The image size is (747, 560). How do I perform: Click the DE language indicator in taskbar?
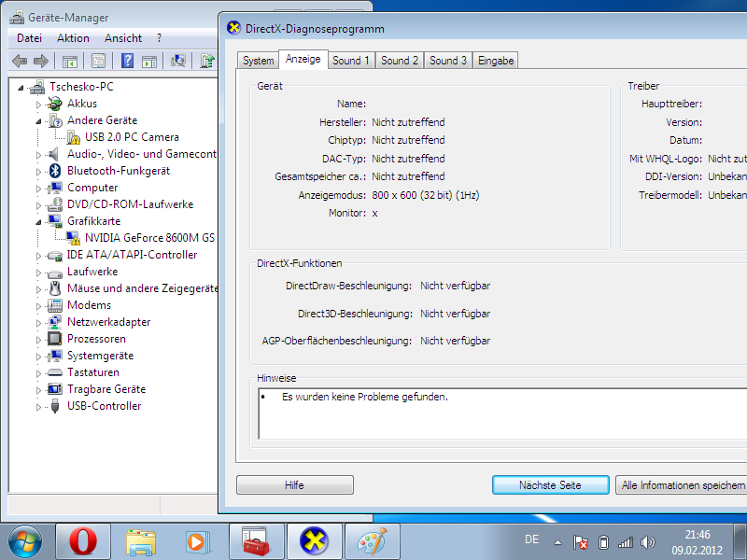point(531,539)
